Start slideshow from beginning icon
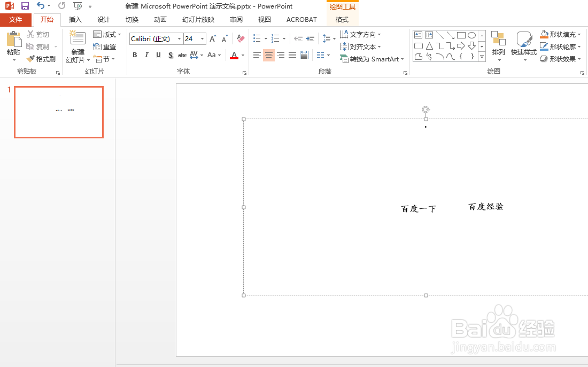 (78, 6)
